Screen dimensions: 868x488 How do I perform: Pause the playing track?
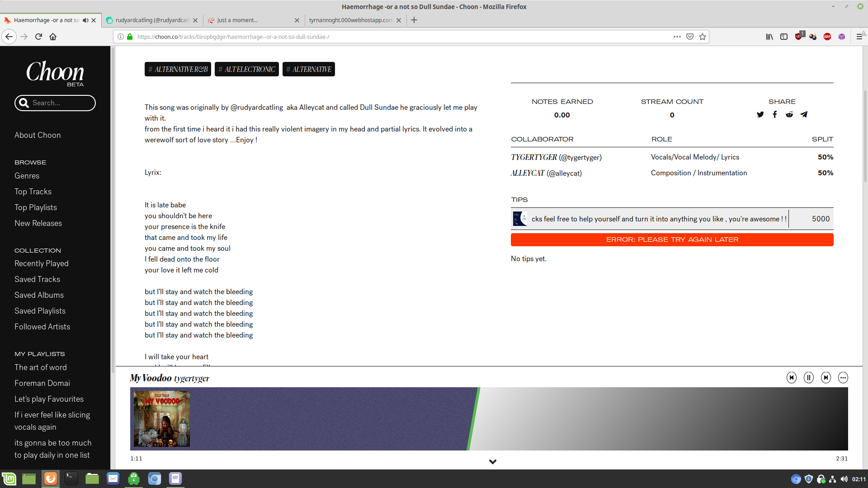tap(808, 378)
